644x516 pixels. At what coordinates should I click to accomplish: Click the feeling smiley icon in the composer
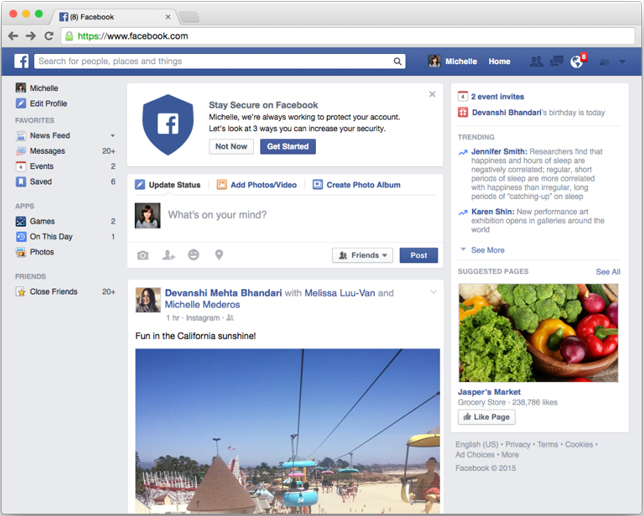point(193,255)
